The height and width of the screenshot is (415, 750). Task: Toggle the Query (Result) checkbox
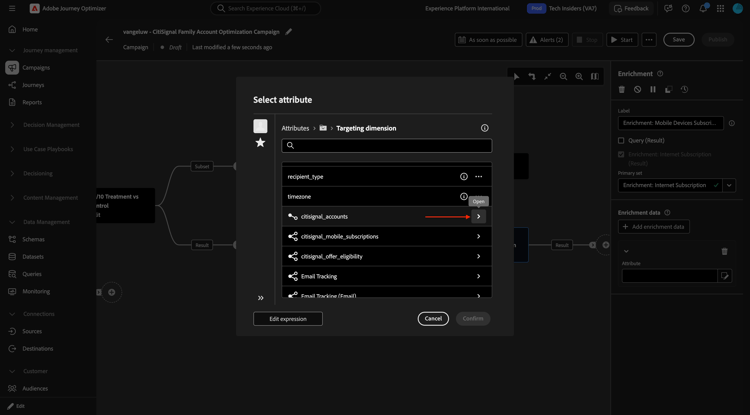point(621,141)
